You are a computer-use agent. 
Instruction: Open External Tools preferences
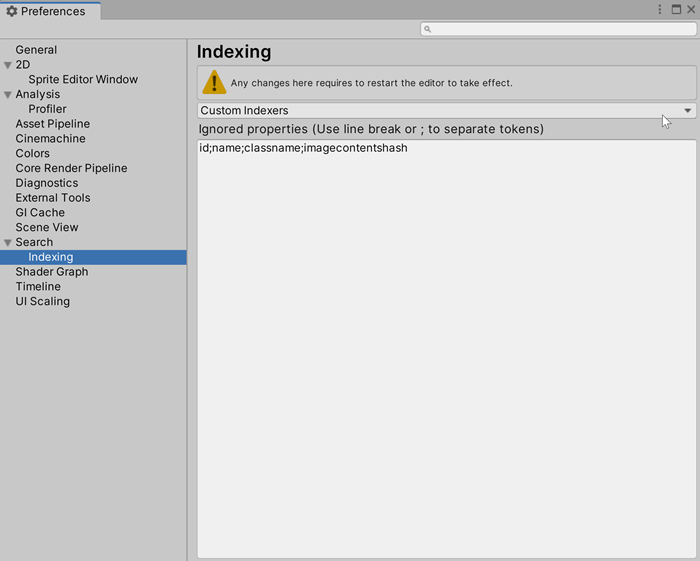(x=53, y=198)
